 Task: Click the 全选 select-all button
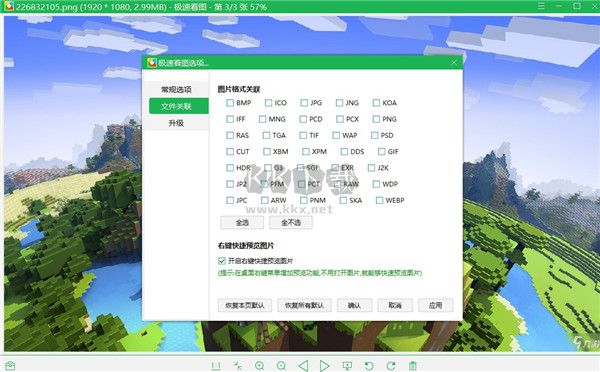coord(242,222)
